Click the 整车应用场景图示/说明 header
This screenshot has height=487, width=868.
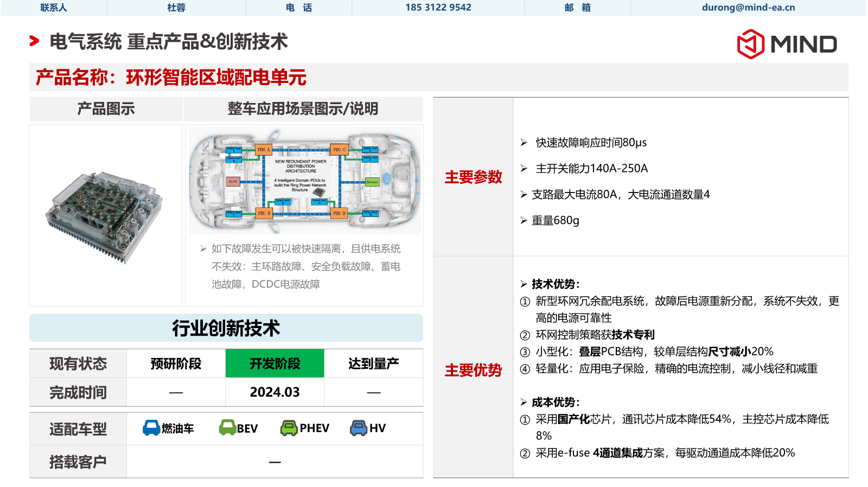[x=303, y=109]
